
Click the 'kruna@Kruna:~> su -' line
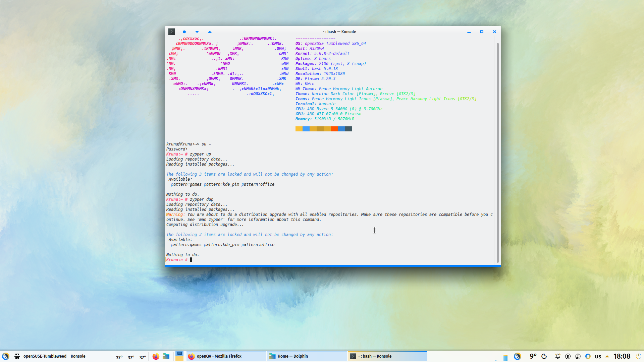point(189,144)
